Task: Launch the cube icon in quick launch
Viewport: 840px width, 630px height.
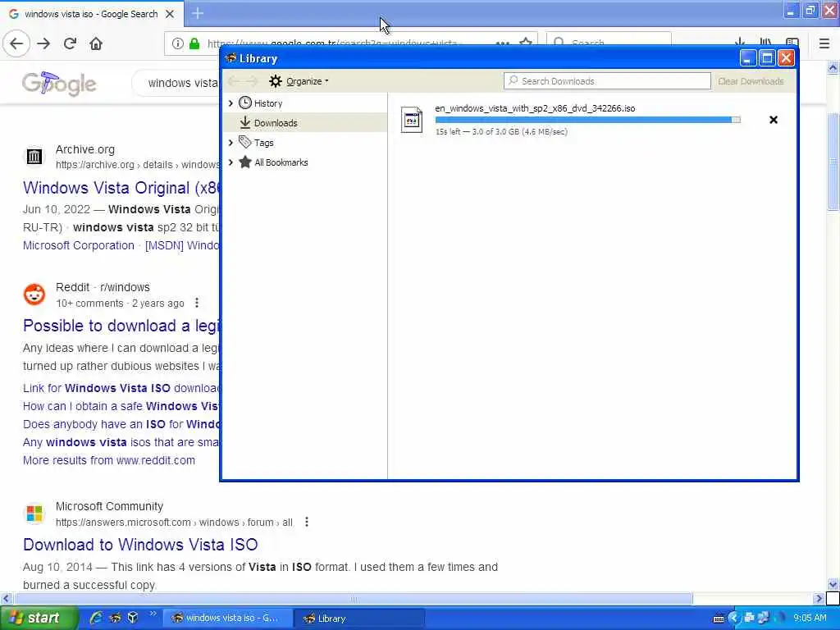Action: pos(133,619)
